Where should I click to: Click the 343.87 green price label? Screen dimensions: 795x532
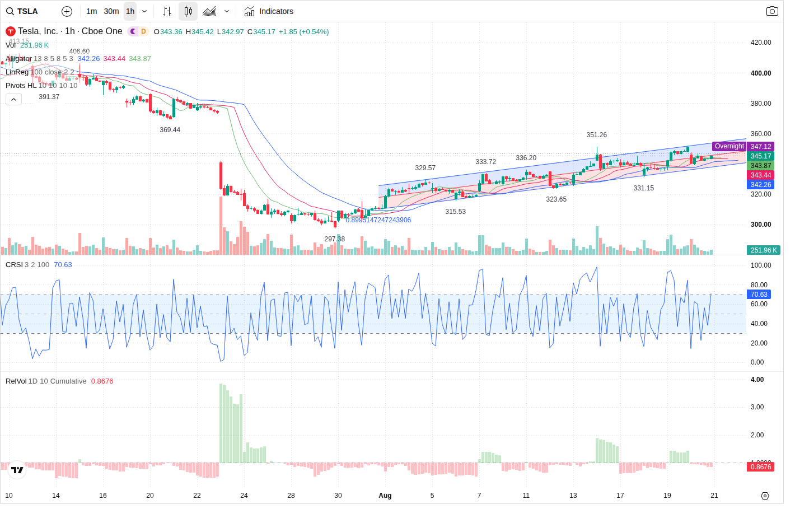pos(760,165)
